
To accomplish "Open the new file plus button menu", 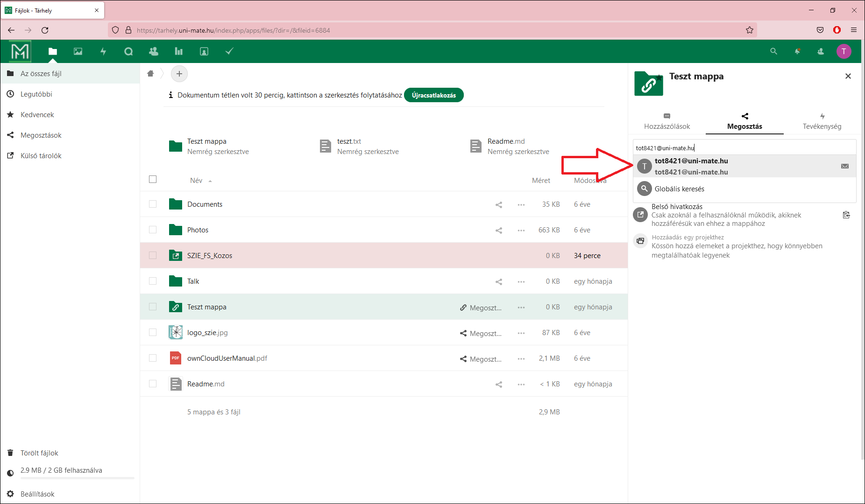I will (179, 74).
